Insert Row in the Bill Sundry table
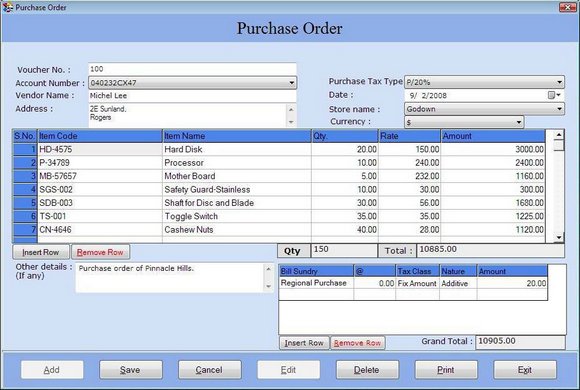Image resolution: width=580 pixels, height=390 pixels. (x=304, y=343)
